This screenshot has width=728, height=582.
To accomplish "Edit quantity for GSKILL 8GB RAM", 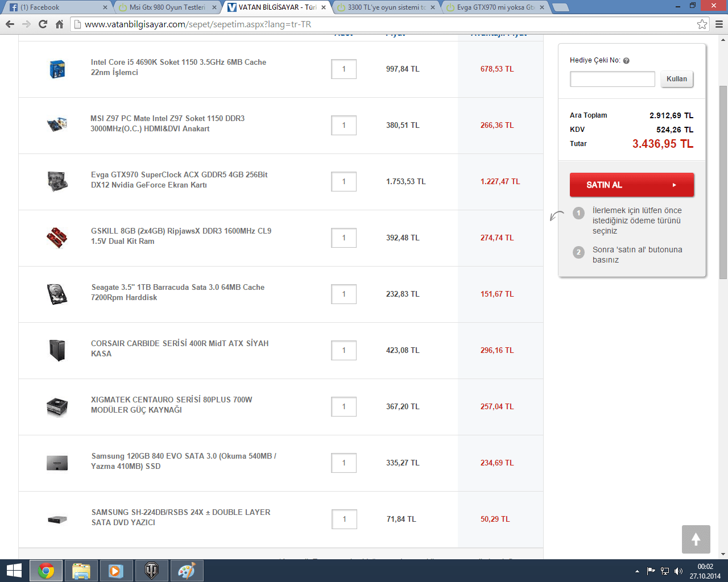I will [x=344, y=238].
